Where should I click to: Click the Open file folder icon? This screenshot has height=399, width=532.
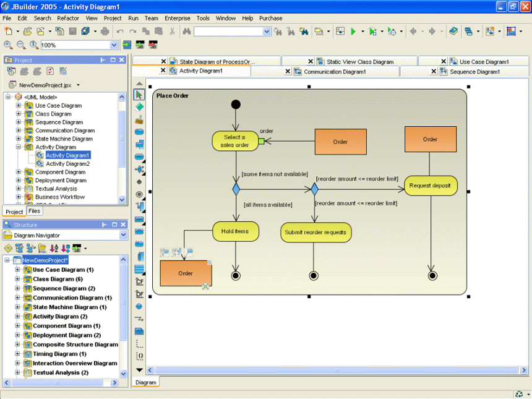pos(27,32)
